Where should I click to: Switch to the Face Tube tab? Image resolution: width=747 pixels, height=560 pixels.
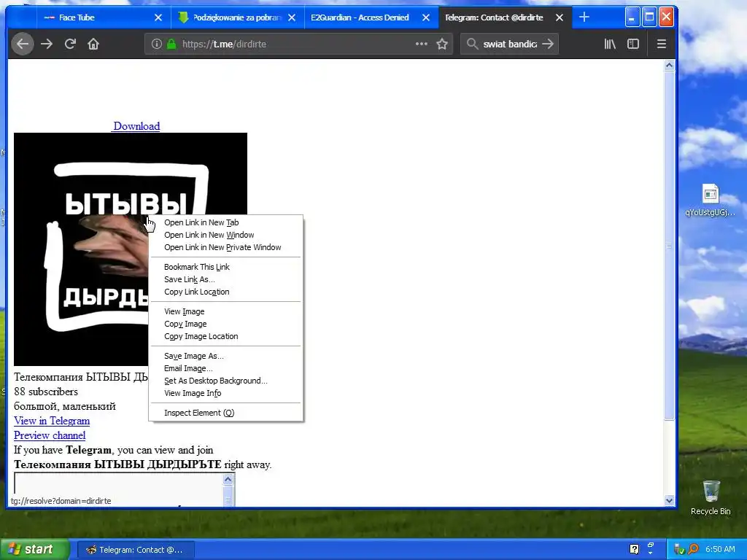103,17
